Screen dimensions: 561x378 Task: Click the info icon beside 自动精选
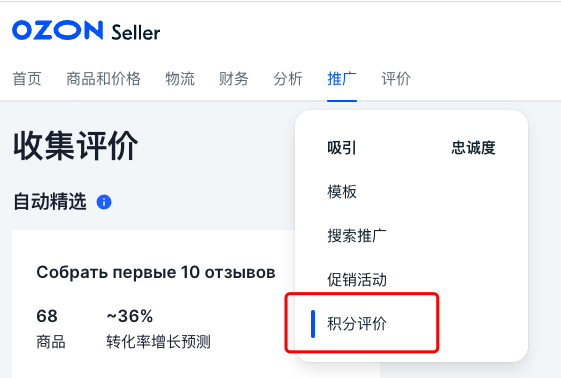click(104, 202)
